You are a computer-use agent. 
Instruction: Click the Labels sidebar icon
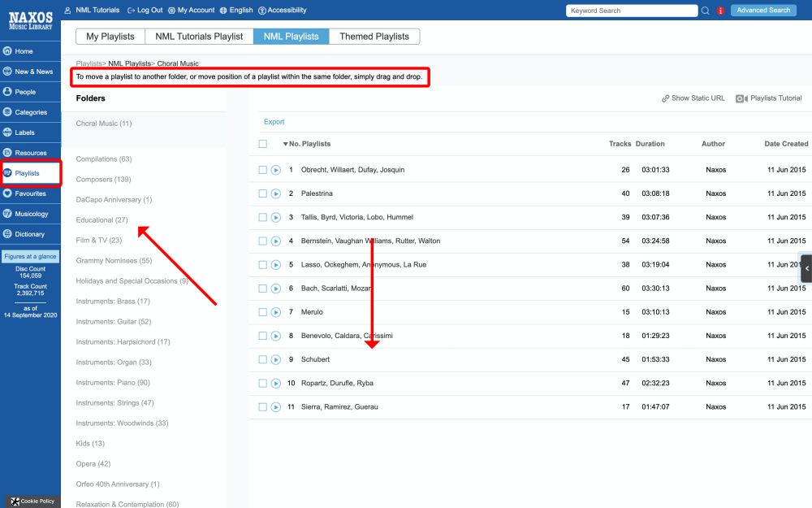pyautogui.click(x=7, y=132)
